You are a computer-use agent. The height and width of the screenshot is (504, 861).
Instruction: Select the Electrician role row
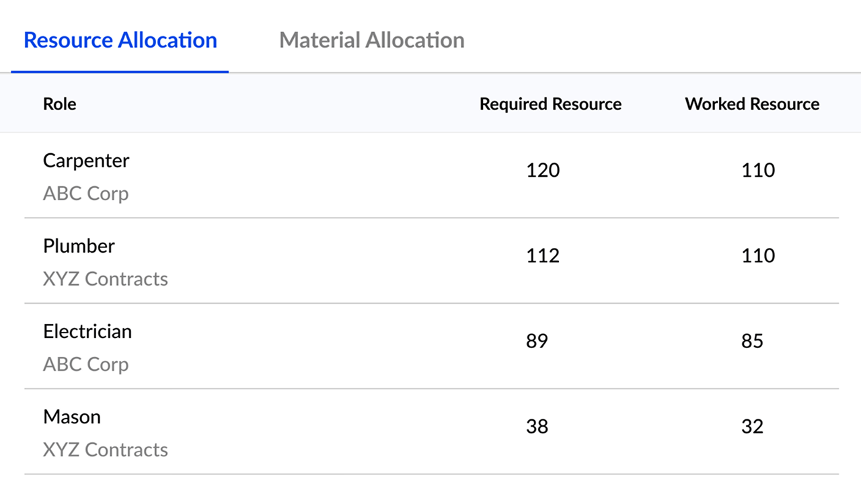click(87, 331)
